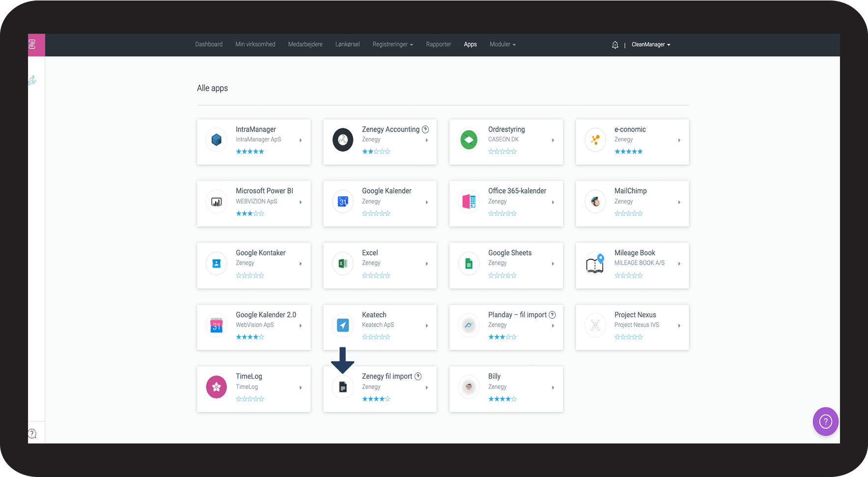Click the blue sidebar icon below the logo

32,80
